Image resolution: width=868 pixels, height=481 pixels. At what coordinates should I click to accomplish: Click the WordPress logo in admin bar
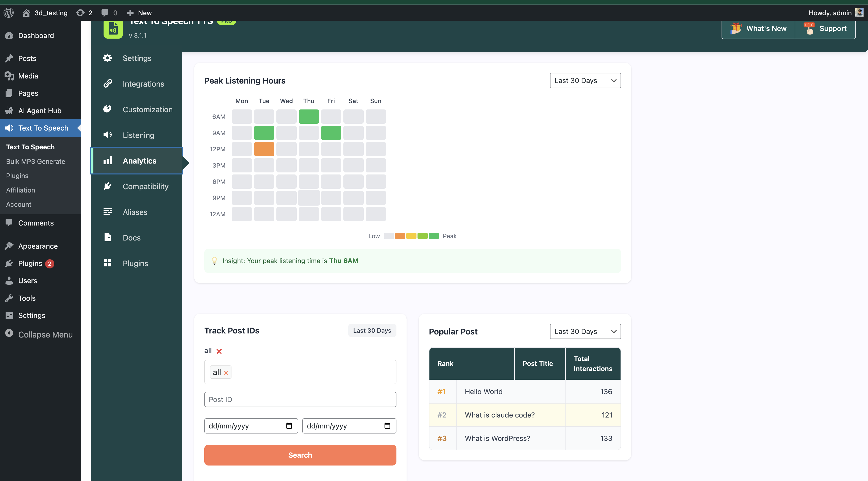tap(8, 12)
